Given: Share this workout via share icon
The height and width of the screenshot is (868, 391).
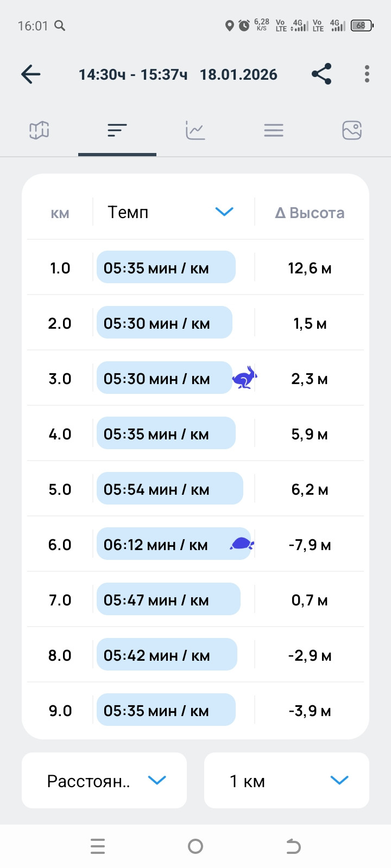Looking at the screenshot, I should pos(321,74).
